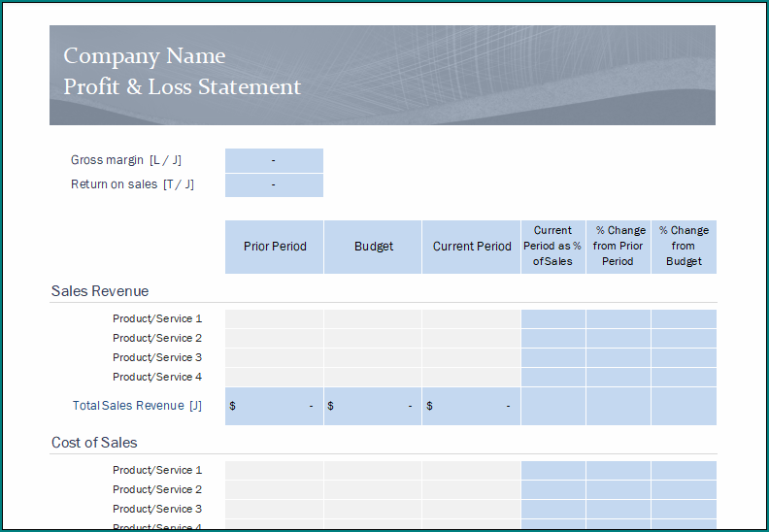Click Budget cell for Sales Revenue Product/Service 3
This screenshot has width=769, height=532.
(373, 357)
